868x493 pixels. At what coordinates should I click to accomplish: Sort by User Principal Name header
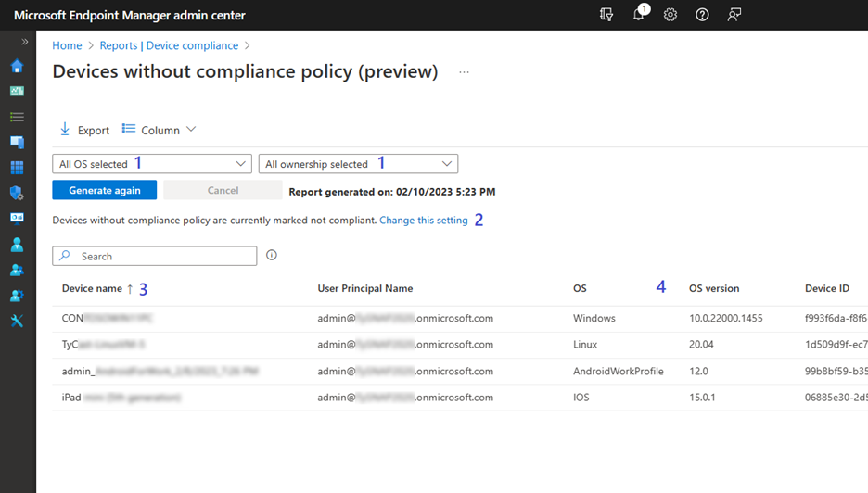tap(364, 288)
